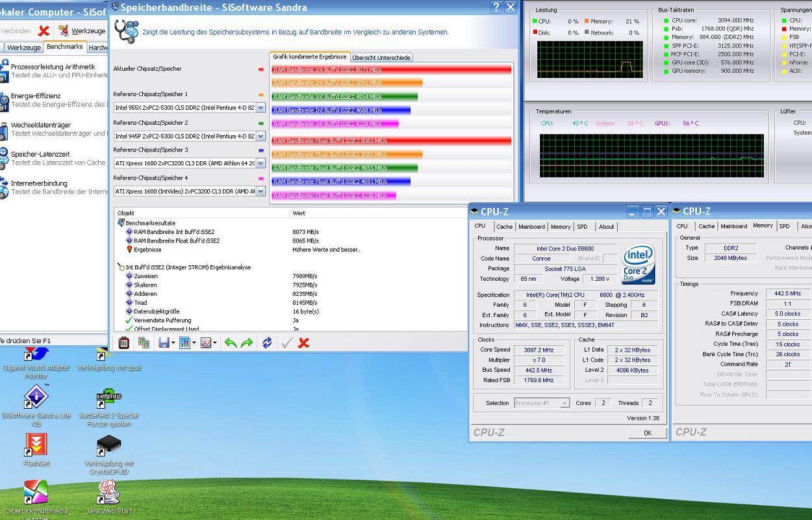Select the 'Verwendete Pufferung' row
The height and width of the screenshot is (520, 812).
[x=162, y=320]
